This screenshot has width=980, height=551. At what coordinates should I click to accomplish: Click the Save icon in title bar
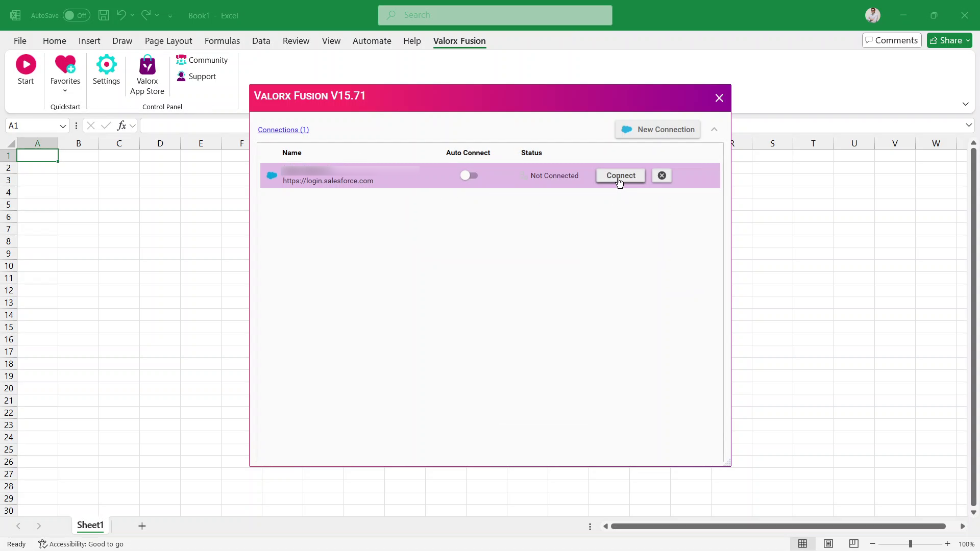point(104,15)
